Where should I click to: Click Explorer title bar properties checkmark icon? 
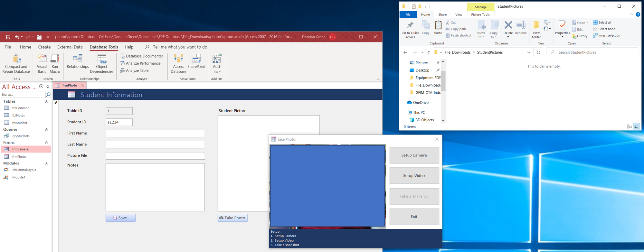[x=413, y=6]
